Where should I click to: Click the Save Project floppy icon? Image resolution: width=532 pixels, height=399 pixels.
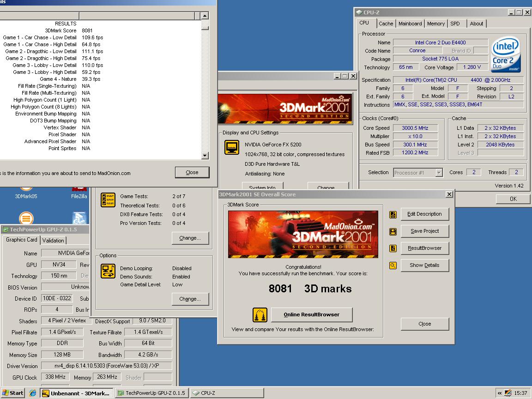(393, 232)
